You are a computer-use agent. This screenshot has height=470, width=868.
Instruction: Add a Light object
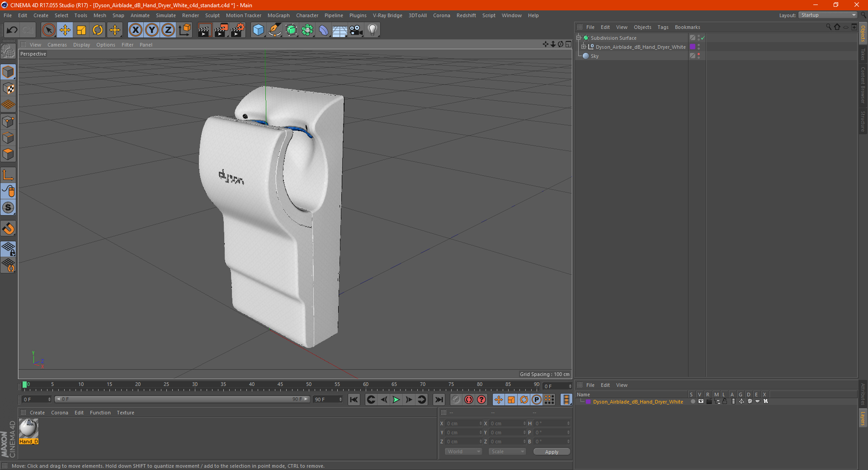(x=373, y=30)
